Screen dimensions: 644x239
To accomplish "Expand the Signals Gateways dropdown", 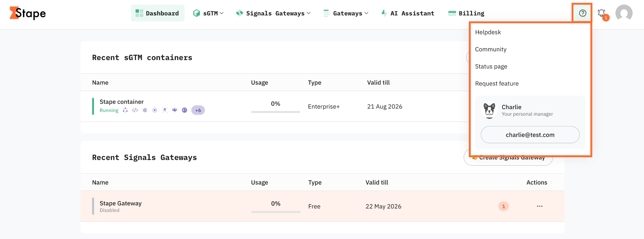I will pos(273,13).
